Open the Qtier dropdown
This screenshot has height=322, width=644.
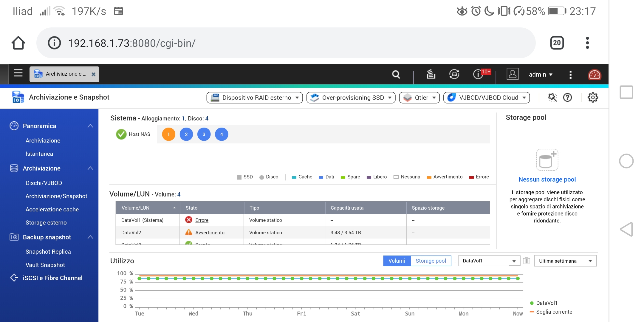tap(419, 98)
